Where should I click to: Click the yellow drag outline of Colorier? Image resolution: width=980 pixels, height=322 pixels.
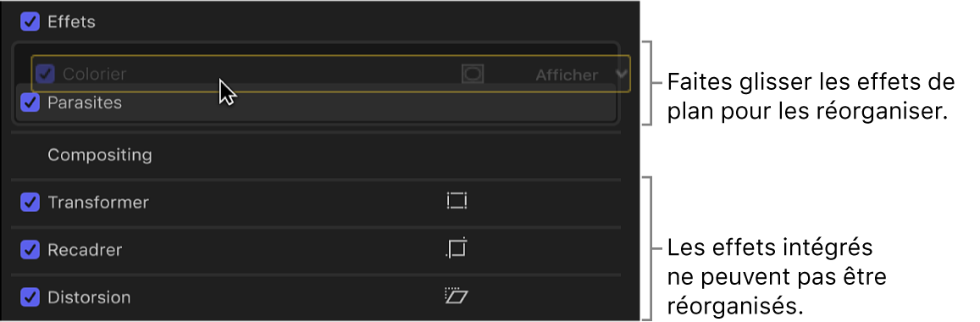(331, 74)
